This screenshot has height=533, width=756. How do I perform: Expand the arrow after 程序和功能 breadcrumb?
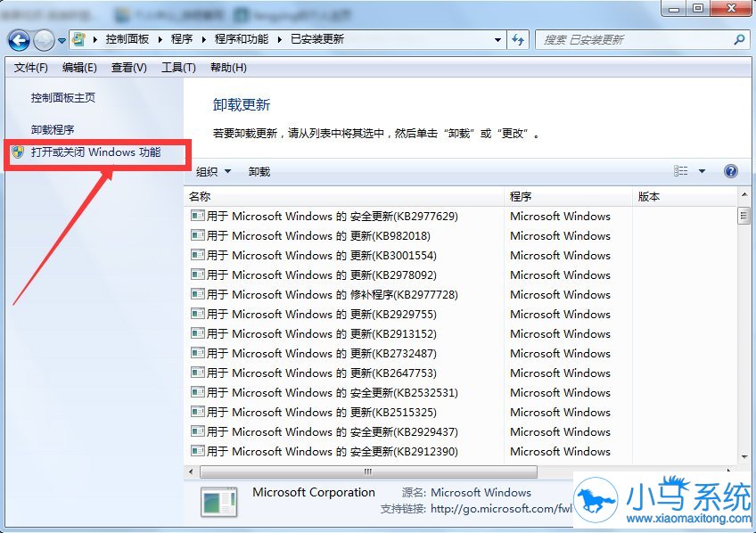(x=280, y=40)
